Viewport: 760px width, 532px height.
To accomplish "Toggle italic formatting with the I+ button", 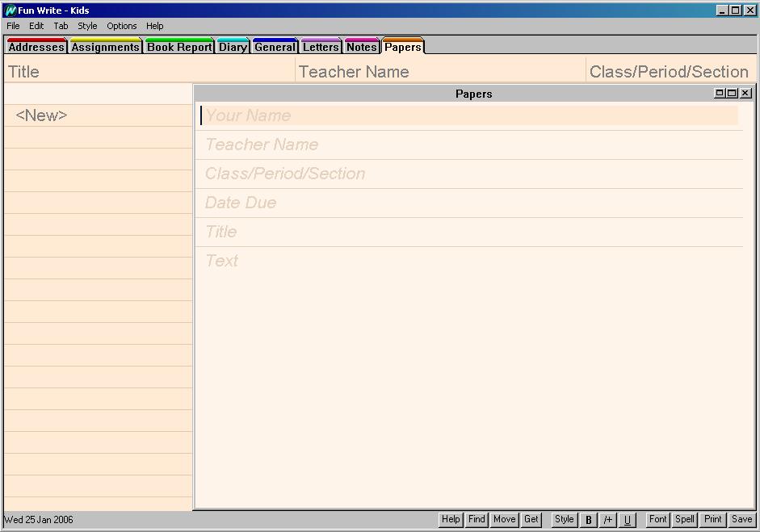I will coord(608,520).
